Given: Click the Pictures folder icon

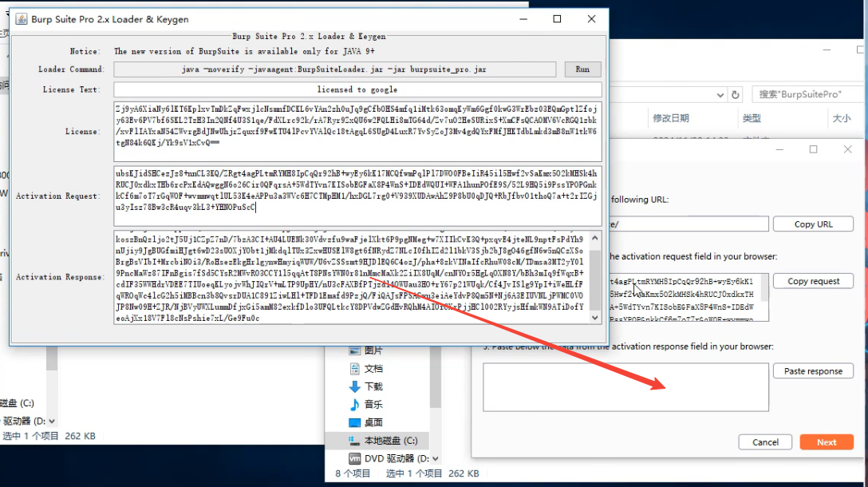Looking at the screenshot, I should pyautogui.click(x=355, y=350).
